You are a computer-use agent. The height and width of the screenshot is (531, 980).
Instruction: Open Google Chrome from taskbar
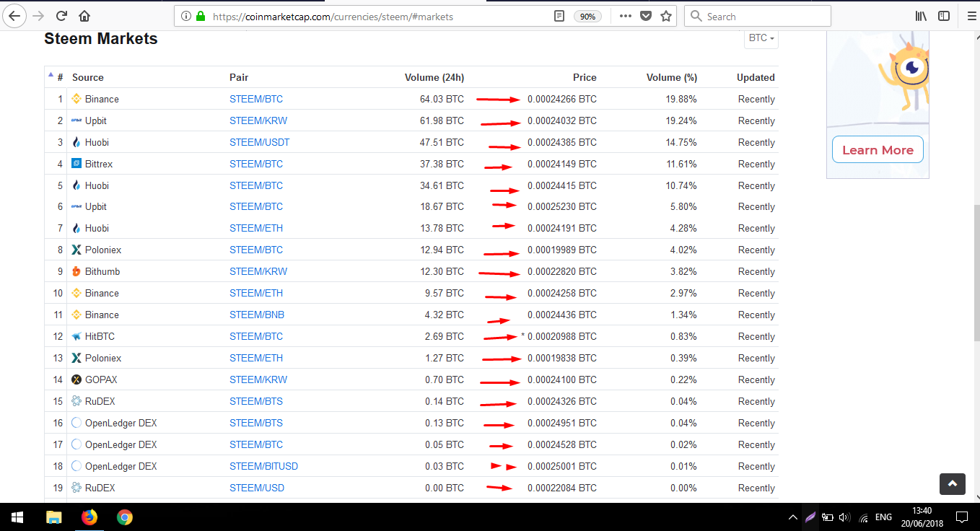(125, 517)
